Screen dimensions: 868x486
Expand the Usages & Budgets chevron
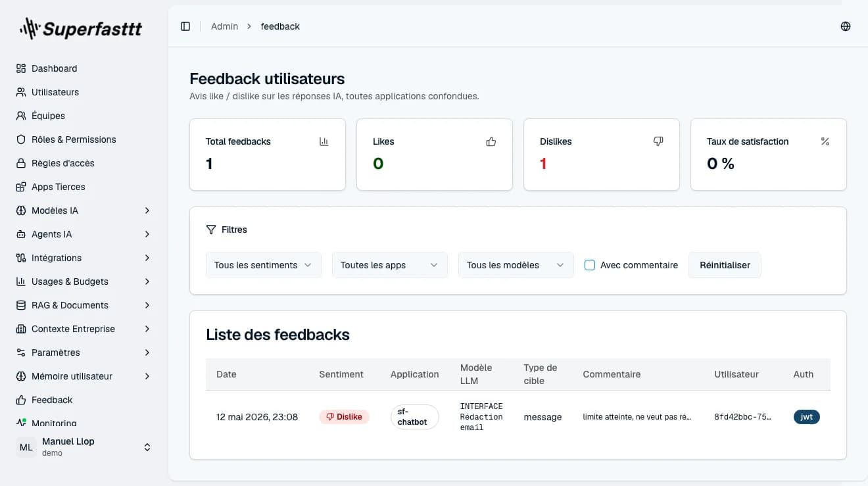(x=147, y=281)
